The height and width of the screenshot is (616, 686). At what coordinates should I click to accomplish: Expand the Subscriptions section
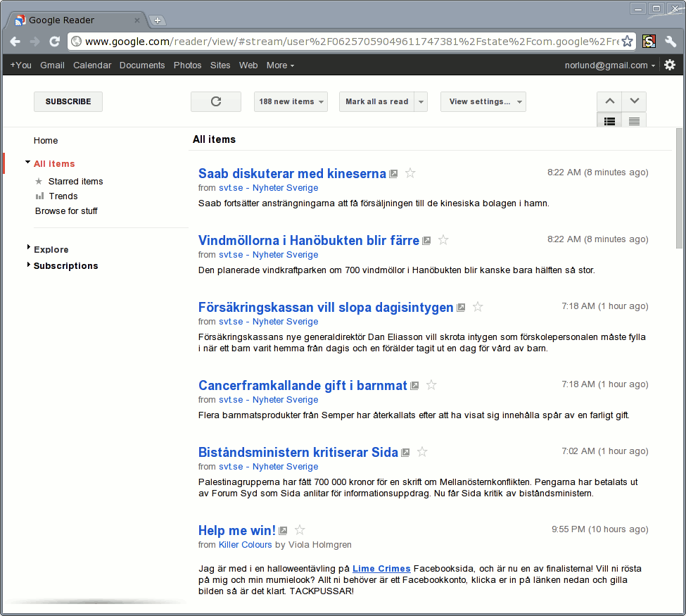click(x=28, y=265)
